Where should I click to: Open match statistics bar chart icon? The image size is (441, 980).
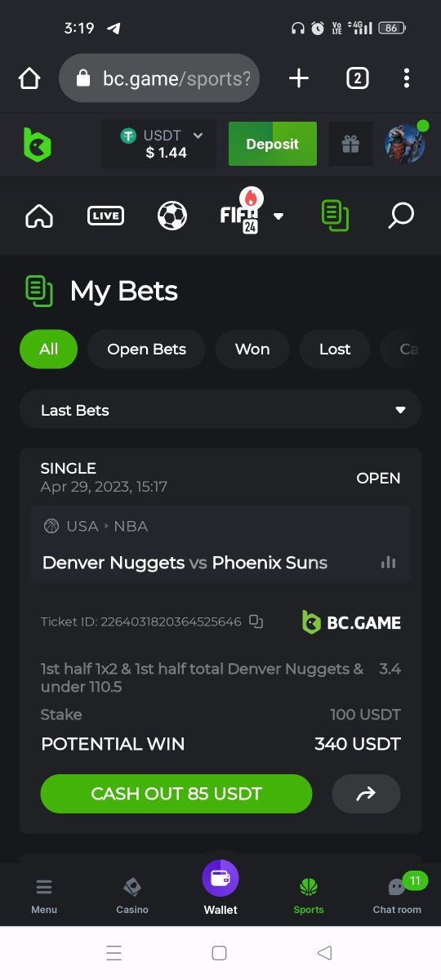[388, 562]
